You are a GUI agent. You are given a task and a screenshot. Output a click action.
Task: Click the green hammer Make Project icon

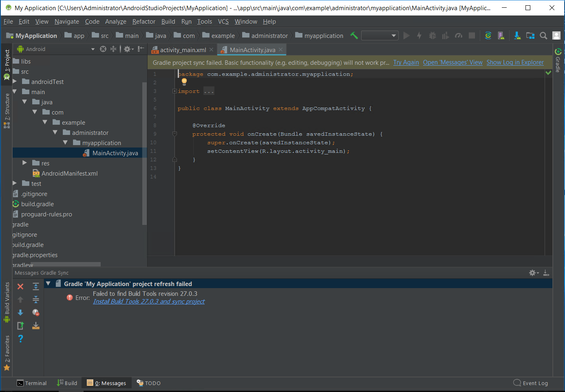tap(354, 35)
